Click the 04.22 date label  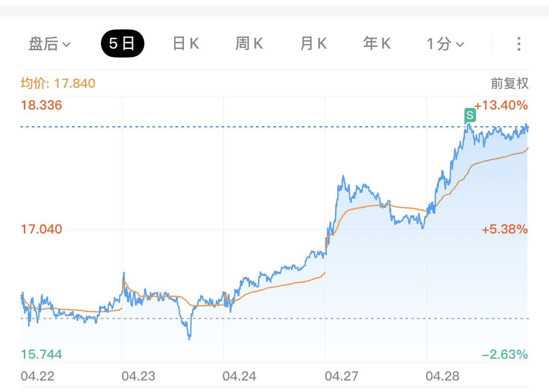37,376
